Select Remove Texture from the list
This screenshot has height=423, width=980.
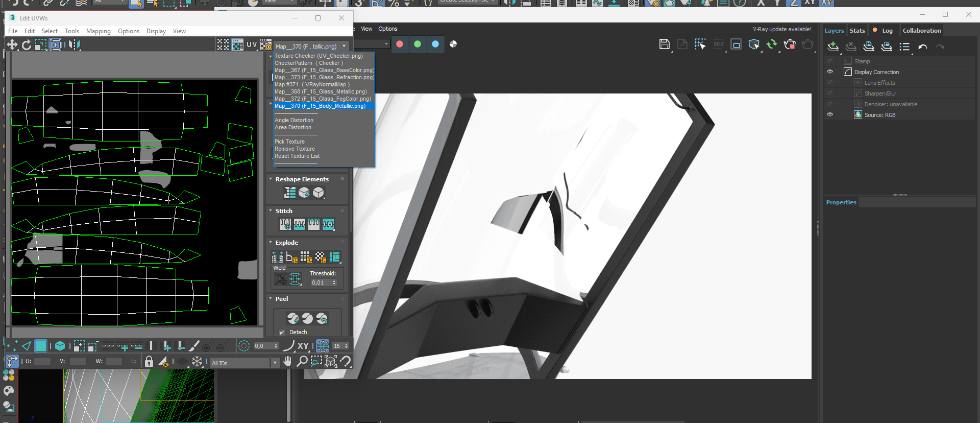point(295,149)
